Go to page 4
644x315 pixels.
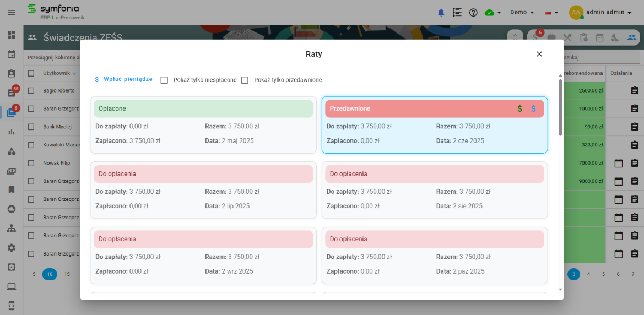588,274
